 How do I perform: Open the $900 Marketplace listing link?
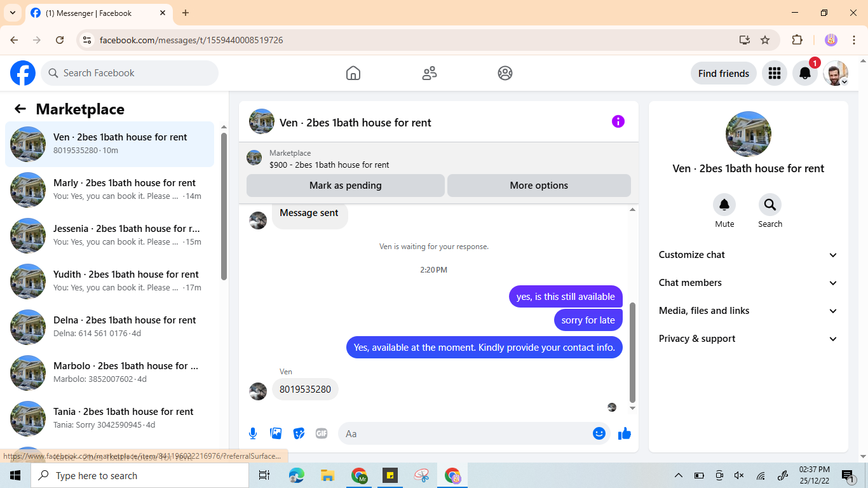coord(329,165)
